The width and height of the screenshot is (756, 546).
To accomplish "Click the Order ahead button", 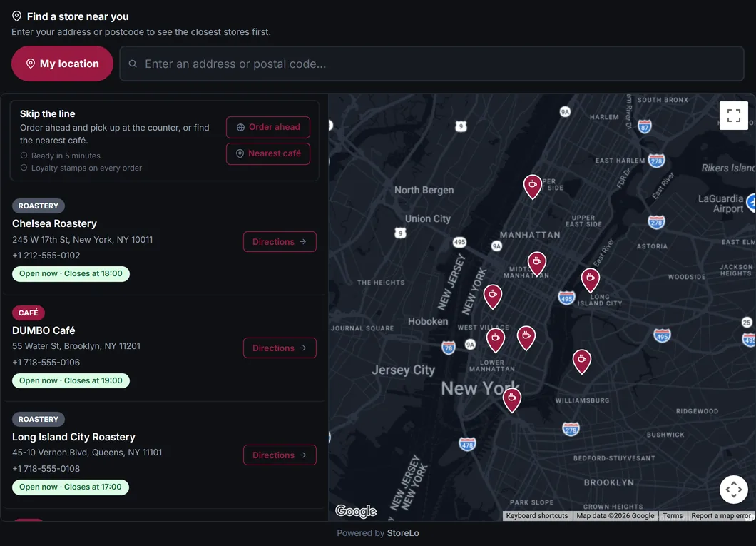I will coord(268,127).
